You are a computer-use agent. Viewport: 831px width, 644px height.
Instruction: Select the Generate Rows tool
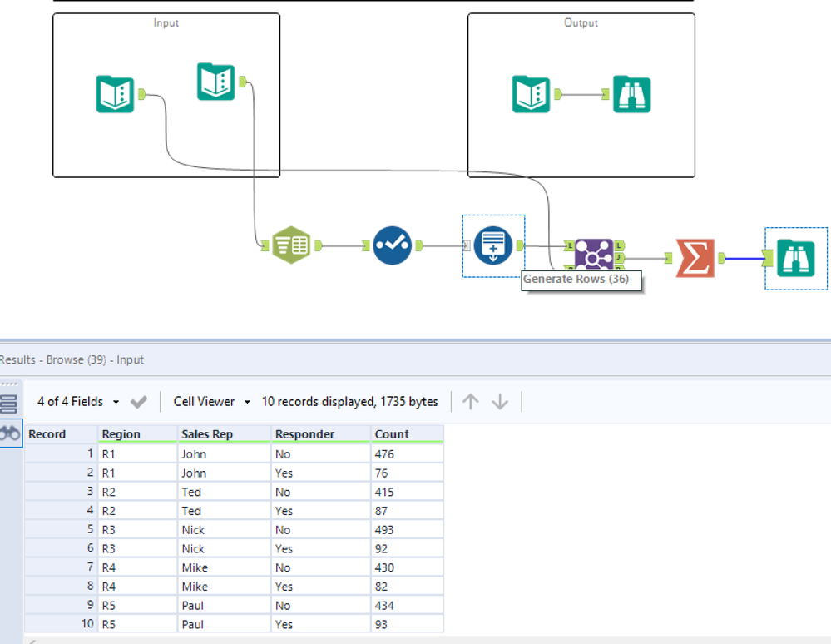tap(493, 245)
